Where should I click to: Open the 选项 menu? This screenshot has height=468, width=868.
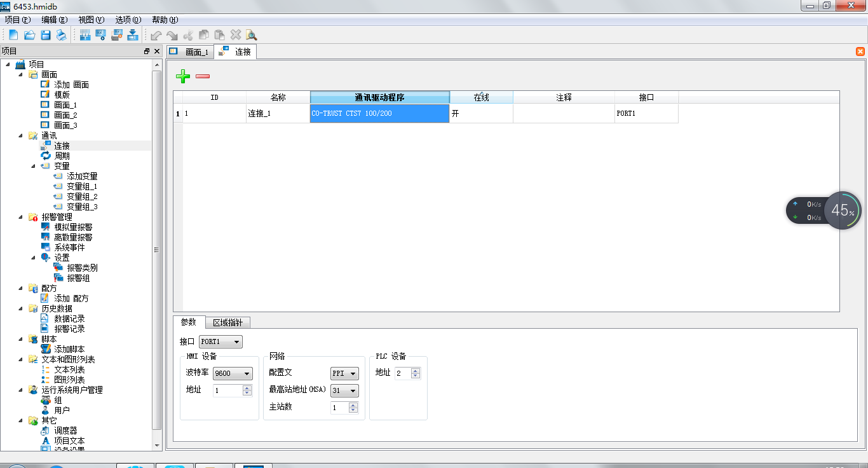tap(128, 20)
